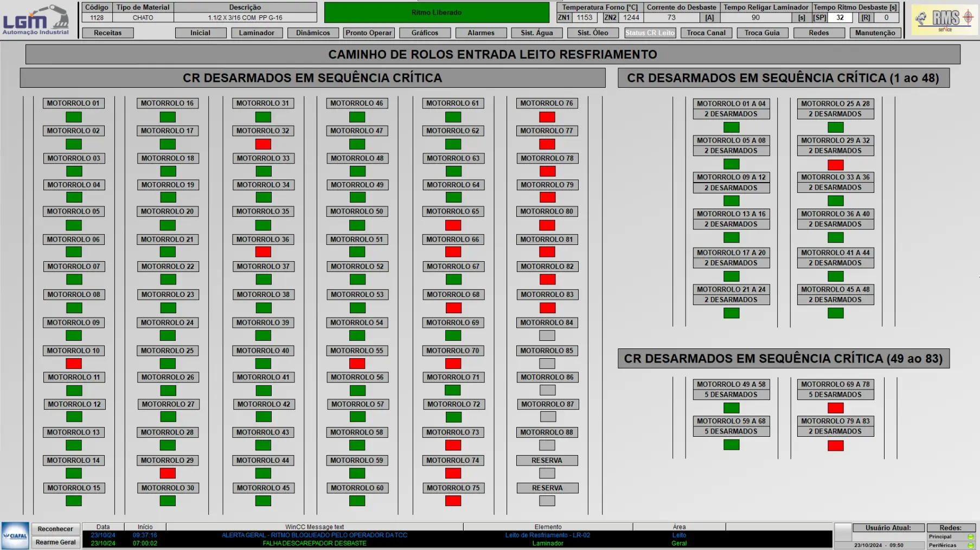Click the CIAFAL logo icon
The width and height of the screenshot is (980, 550).
(15, 535)
